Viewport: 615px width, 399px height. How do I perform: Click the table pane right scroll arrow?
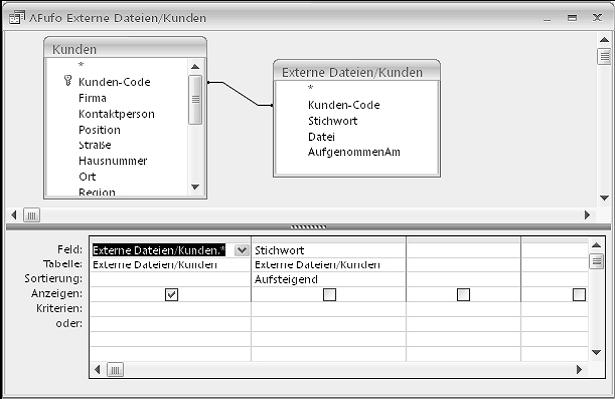click(587, 215)
